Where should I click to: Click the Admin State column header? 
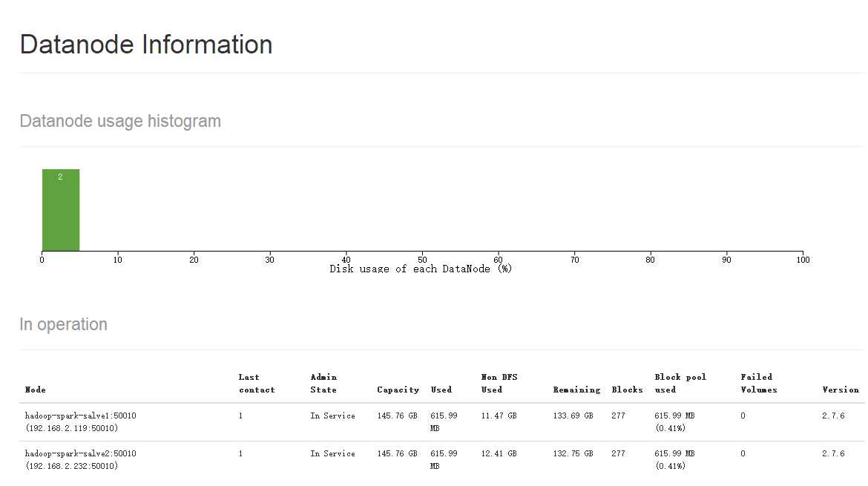click(x=323, y=383)
